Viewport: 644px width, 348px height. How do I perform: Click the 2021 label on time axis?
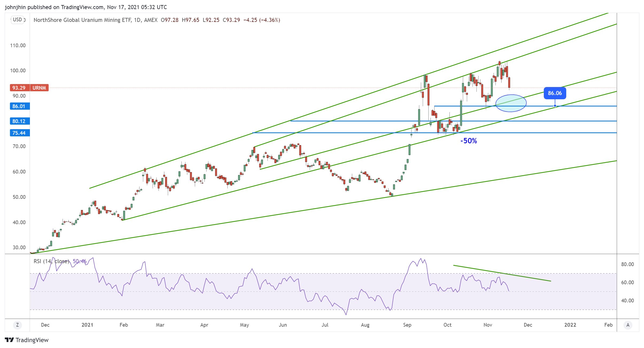coord(87,325)
